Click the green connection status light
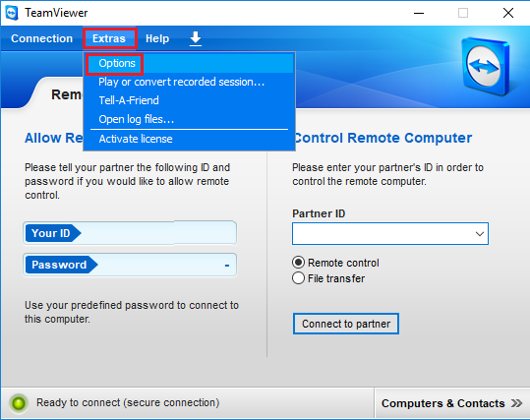 point(19,403)
